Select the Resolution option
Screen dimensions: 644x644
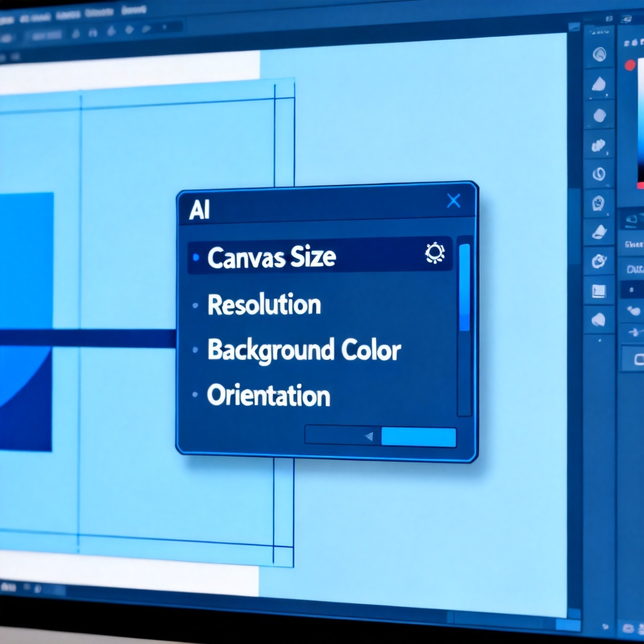(x=264, y=305)
